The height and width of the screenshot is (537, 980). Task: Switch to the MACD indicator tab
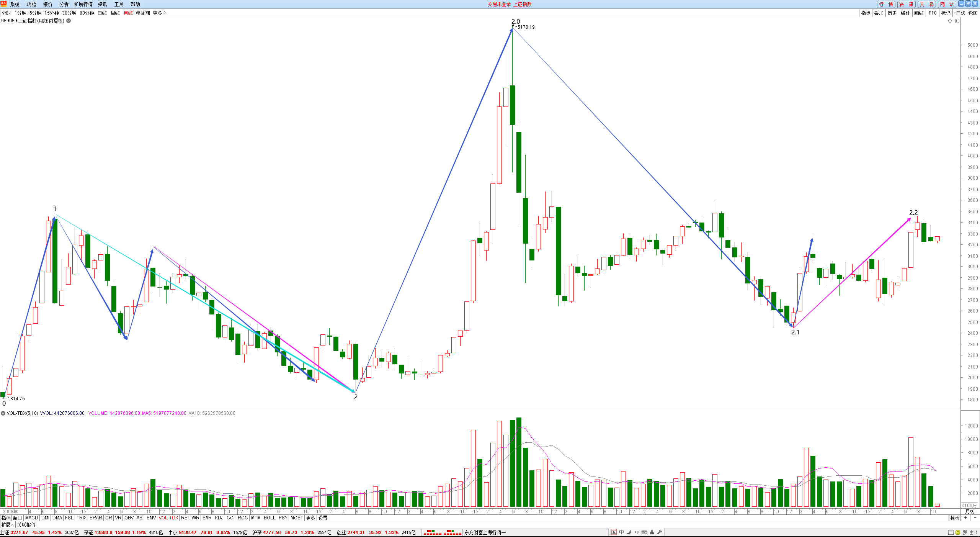[32, 518]
